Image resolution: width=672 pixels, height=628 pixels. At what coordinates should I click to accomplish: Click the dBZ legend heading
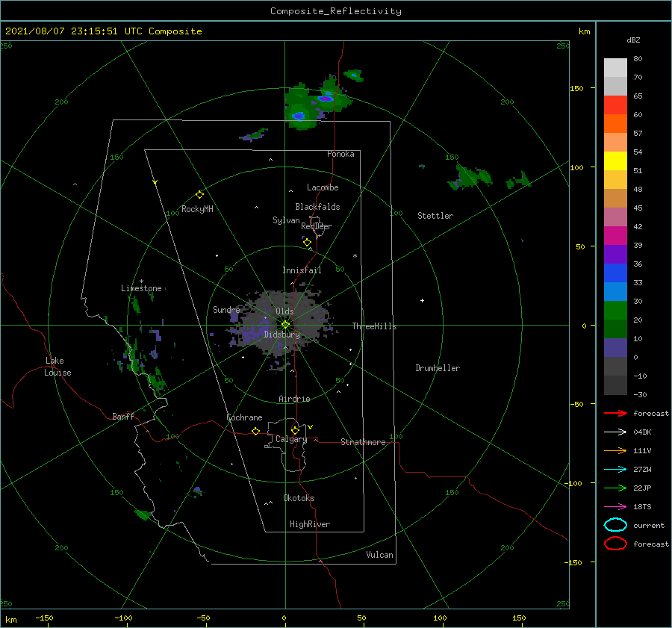(x=633, y=40)
